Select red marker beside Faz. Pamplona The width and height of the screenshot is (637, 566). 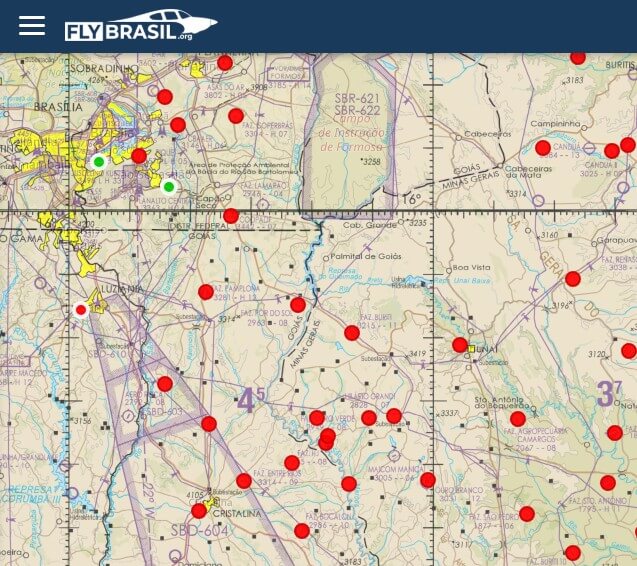206,292
